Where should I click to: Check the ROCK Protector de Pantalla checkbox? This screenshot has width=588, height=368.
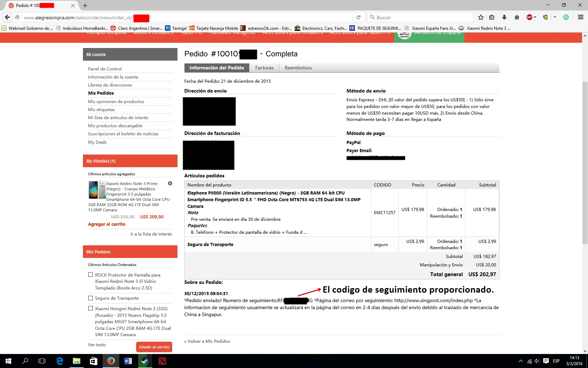click(90, 275)
